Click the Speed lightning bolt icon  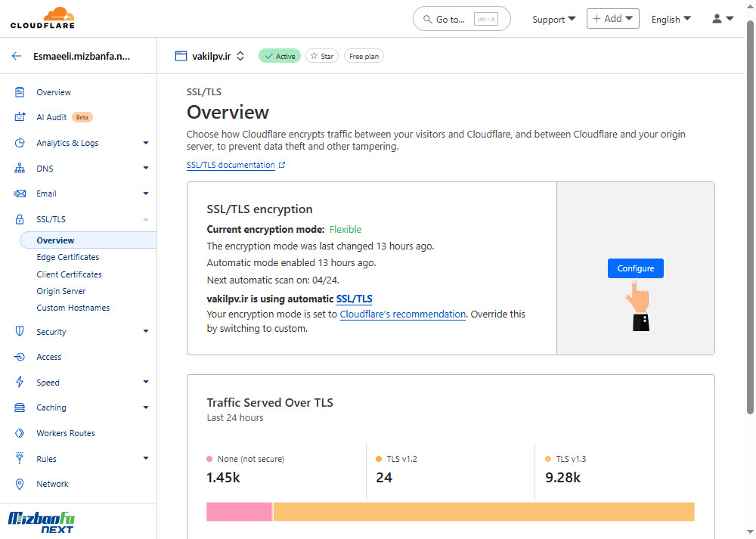[20, 382]
